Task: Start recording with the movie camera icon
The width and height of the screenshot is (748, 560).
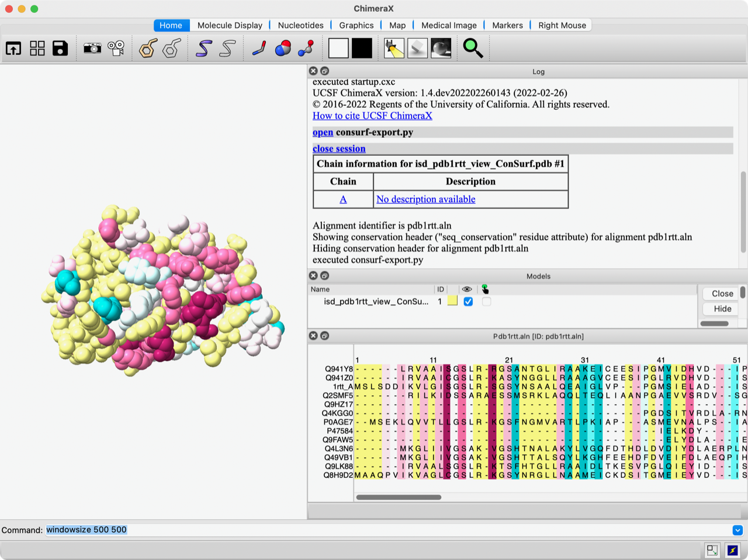Action: pos(116,48)
